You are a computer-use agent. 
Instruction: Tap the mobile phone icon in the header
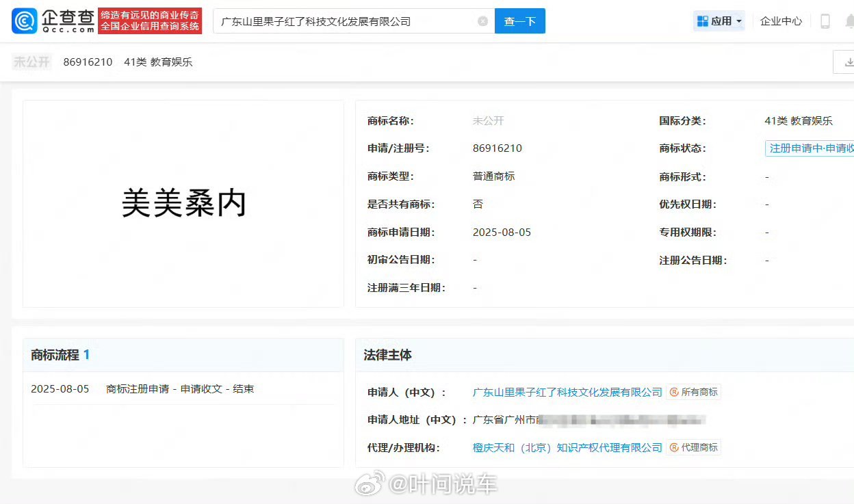(x=825, y=21)
